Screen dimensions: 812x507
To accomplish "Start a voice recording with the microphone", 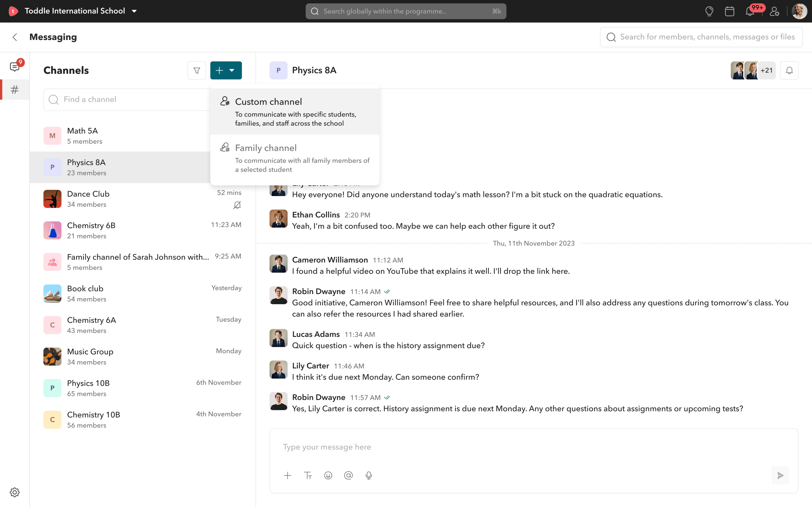I will point(369,476).
